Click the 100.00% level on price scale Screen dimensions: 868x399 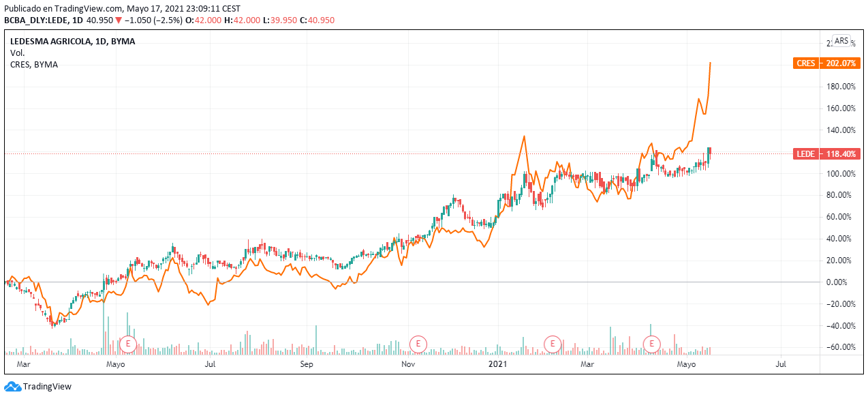tap(840, 174)
